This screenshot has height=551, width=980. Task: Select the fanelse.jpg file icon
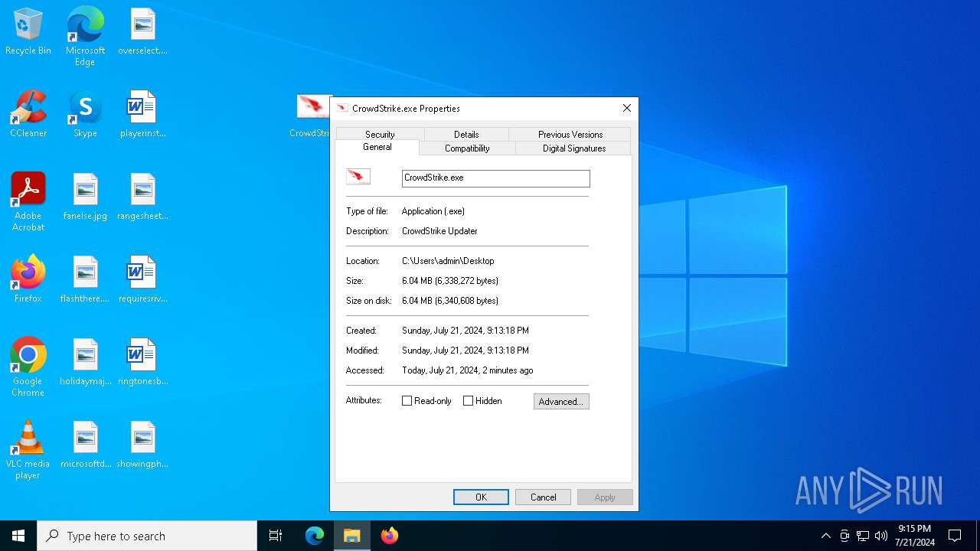pos(85,197)
